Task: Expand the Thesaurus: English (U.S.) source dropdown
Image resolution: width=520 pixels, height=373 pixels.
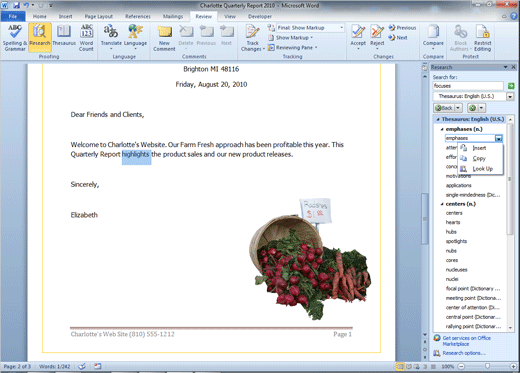Action: (510, 96)
